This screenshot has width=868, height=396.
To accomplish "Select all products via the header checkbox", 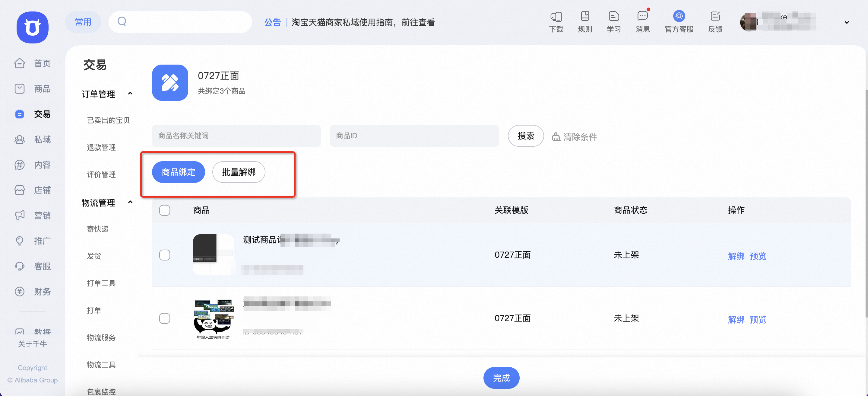I will pyautogui.click(x=165, y=210).
